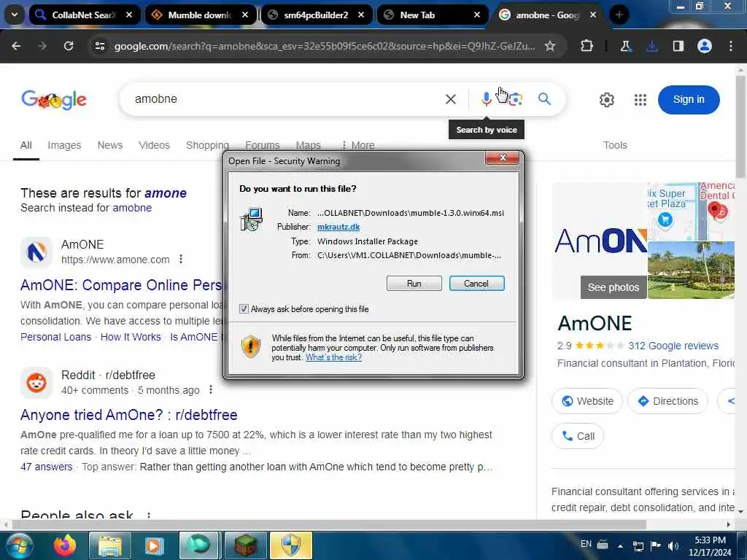Image resolution: width=747 pixels, height=560 pixels.
Task: Click the AmONE favicon icon in results
Action: 36,252
